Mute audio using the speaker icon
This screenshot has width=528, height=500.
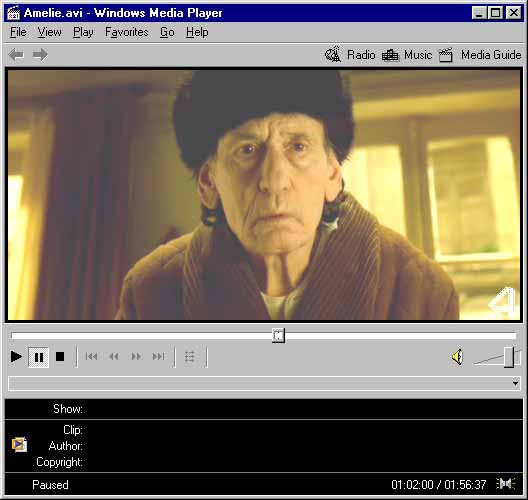click(457, 357)
